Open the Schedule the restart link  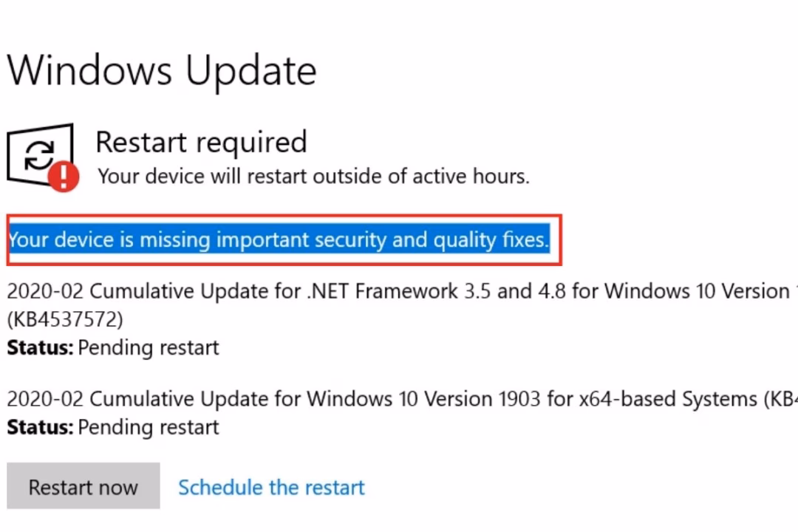(271, 488)
